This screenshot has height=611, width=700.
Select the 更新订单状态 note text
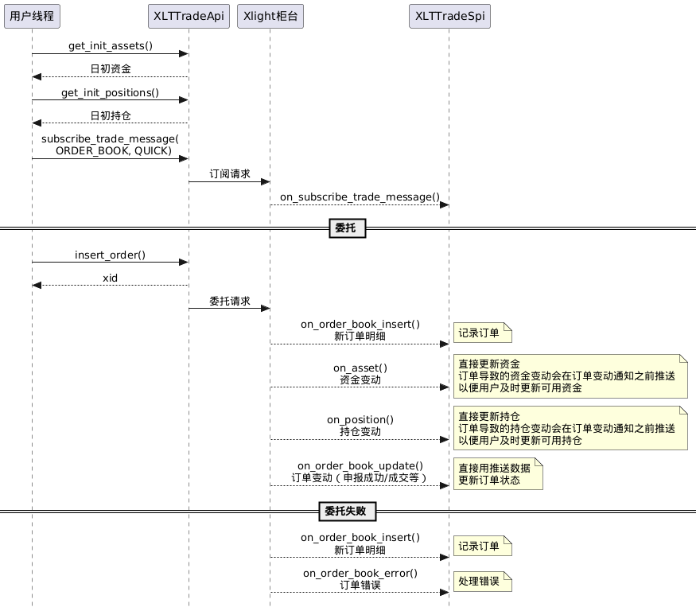pyautogui.click(x=489, y=481)
